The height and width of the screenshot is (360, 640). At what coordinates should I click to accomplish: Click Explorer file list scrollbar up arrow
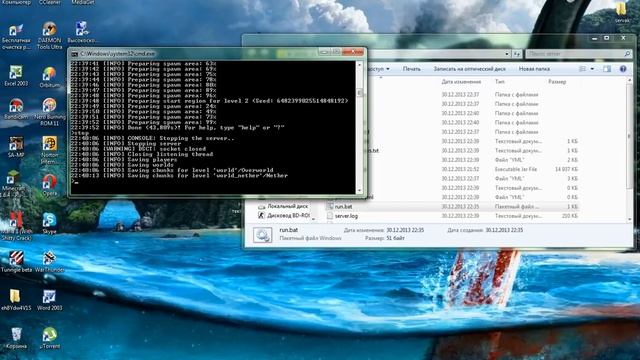(x=629, y=79)
